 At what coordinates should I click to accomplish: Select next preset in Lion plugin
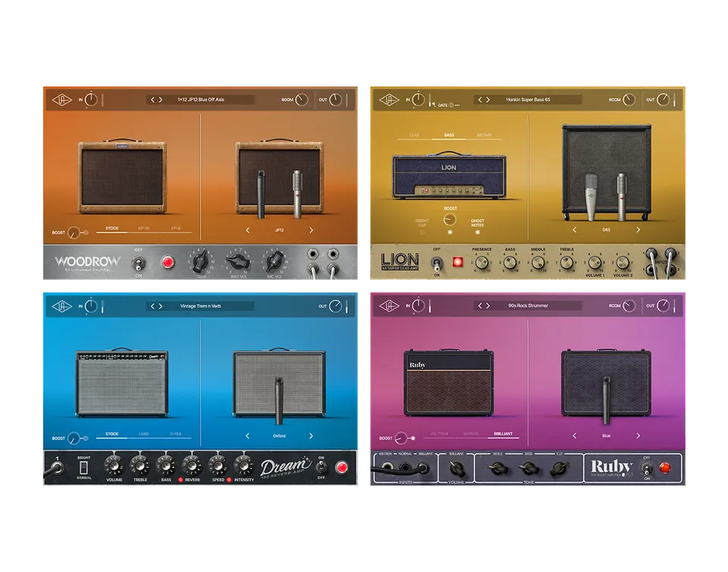(x=488, y=100)
